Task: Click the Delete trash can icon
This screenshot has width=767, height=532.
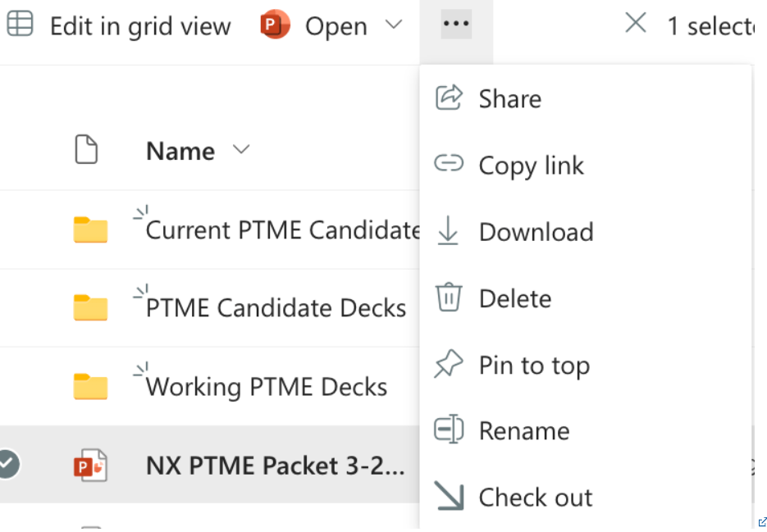Action: pos(449,297)
